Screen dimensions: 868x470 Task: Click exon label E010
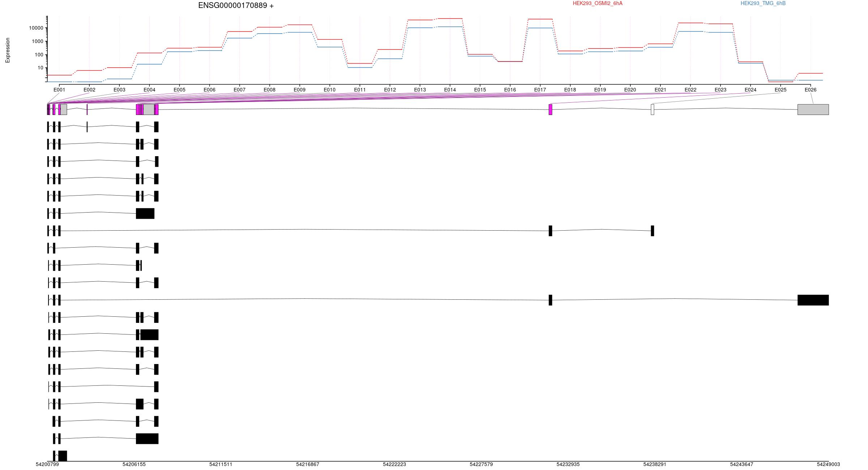(329, 90)
